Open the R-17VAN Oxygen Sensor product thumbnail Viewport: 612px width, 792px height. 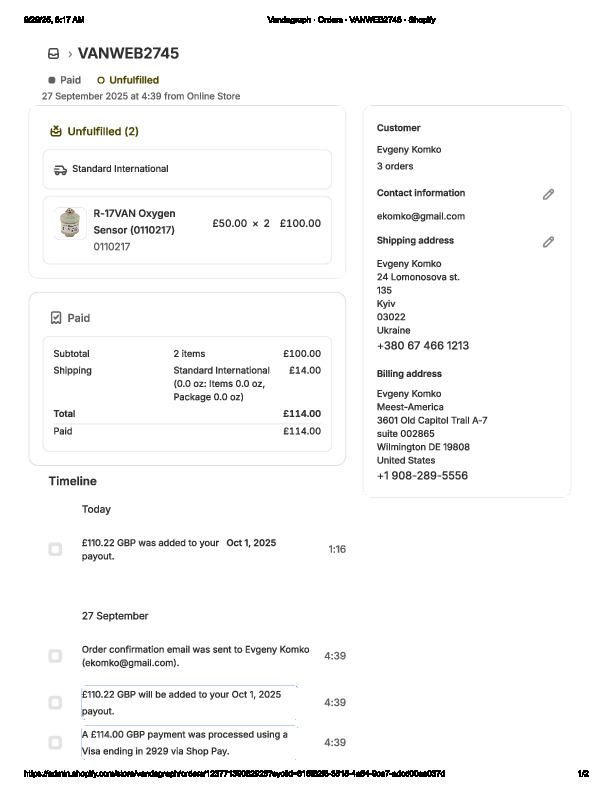70,224
